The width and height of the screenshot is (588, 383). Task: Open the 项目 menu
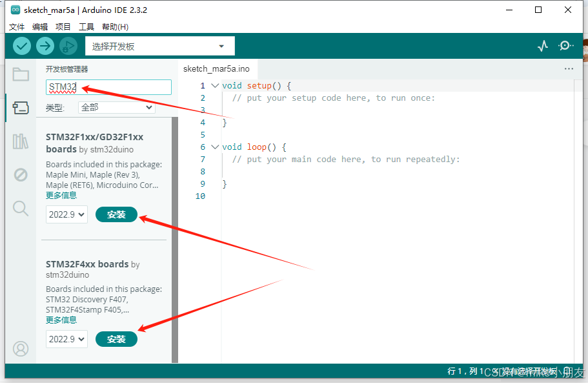63,26
